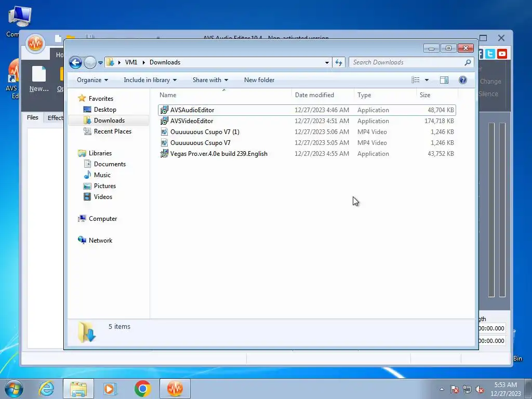Switch to AVS Audio Editor taskbar button
Screen dimensions: 532x399
click(x=175, y=389)
